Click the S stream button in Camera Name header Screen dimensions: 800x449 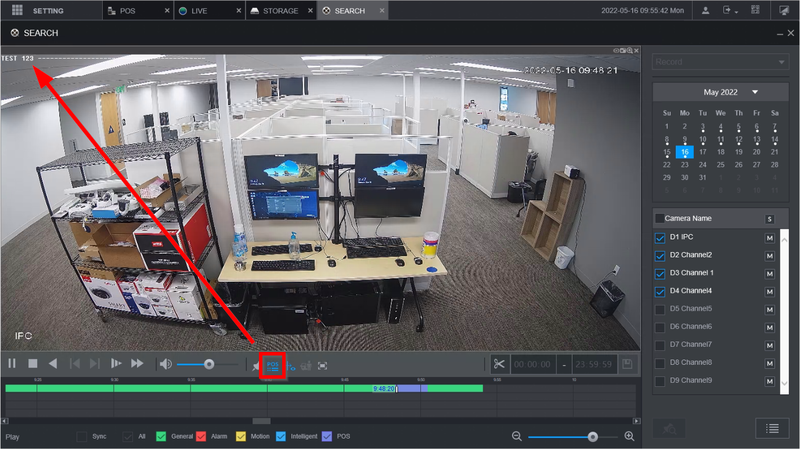pos(770,219)
